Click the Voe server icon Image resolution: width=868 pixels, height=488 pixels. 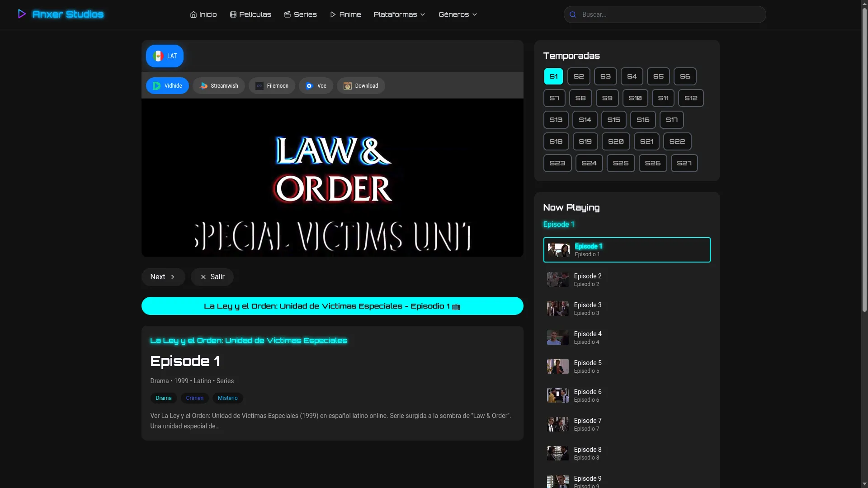pyautogui.click(x=309, y=86)
